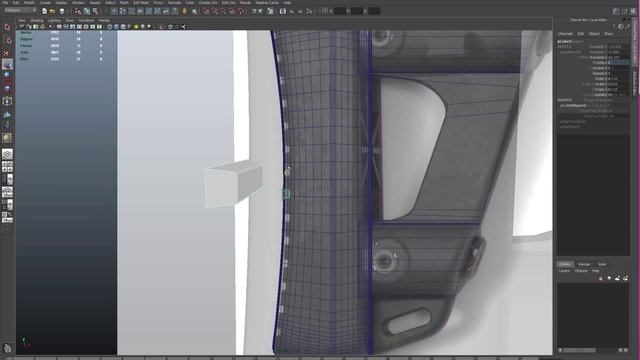640x360 pixels.
Task: Select by component type mode icon
Action: coord(95,11)
